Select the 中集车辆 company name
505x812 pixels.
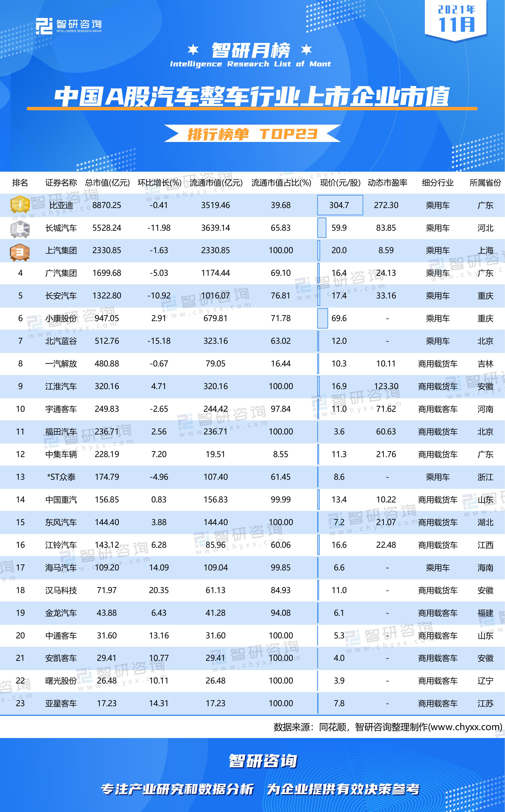(61, 454)
